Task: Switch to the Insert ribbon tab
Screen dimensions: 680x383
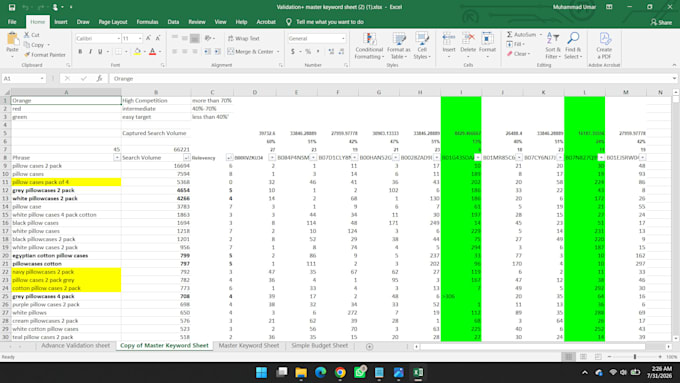Action: (x=61, y=22)
